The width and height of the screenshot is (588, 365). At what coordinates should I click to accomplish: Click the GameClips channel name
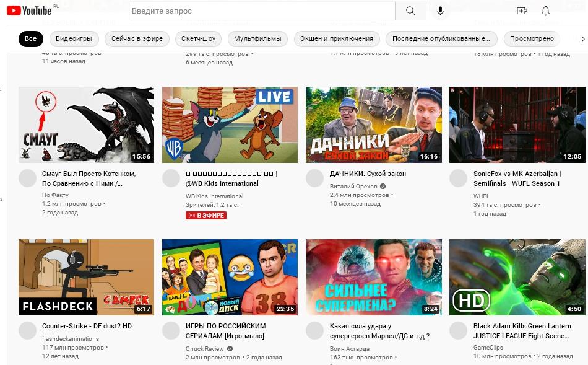pos(488,348)
